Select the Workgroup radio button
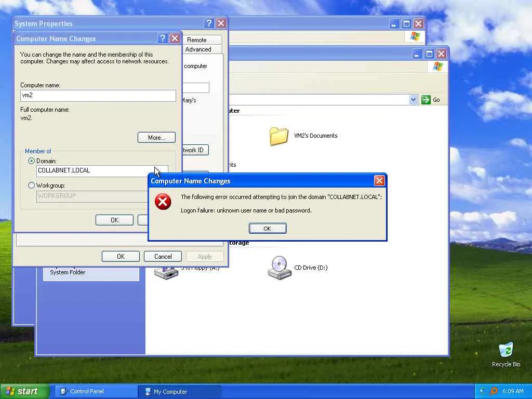The width and height of the screenshot is (532, 399). pyautogui.click(x=32, y=185)
